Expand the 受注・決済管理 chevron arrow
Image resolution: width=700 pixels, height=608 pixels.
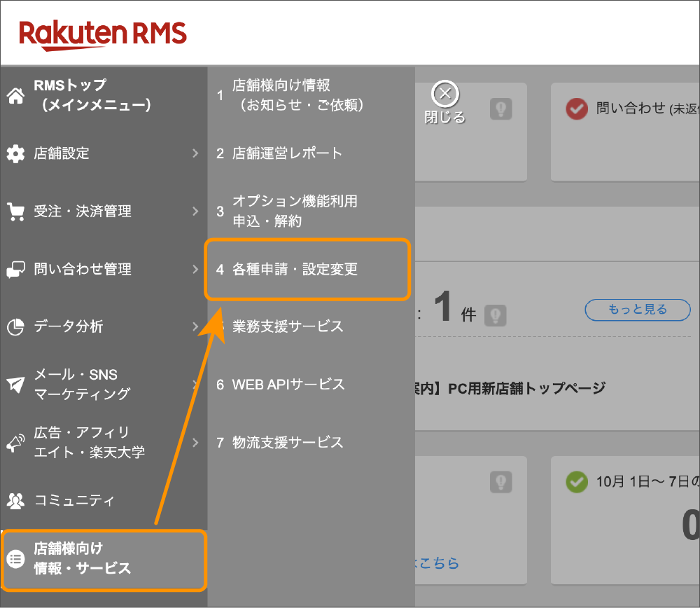point(195,212)
